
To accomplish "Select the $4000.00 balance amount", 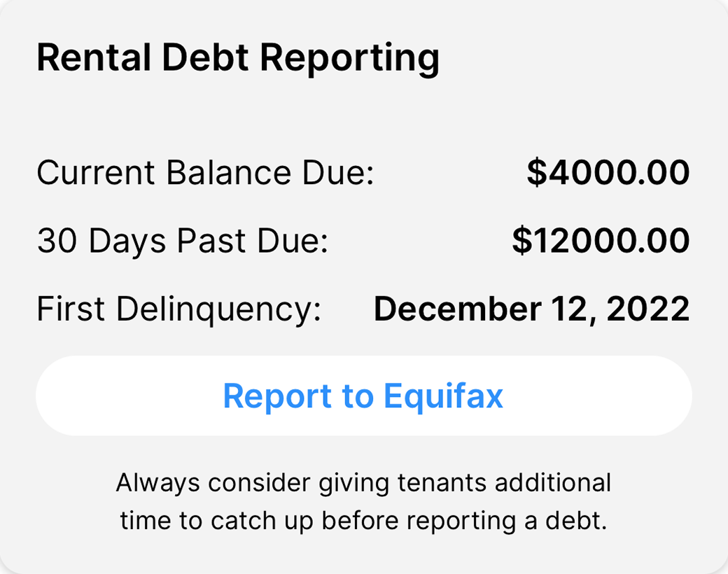I will (608, 173).
